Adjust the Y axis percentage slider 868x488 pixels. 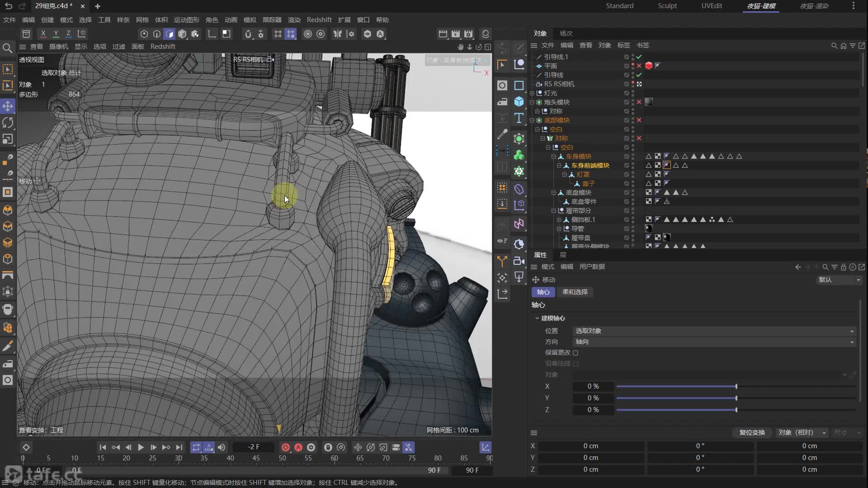tap(736, 399)
